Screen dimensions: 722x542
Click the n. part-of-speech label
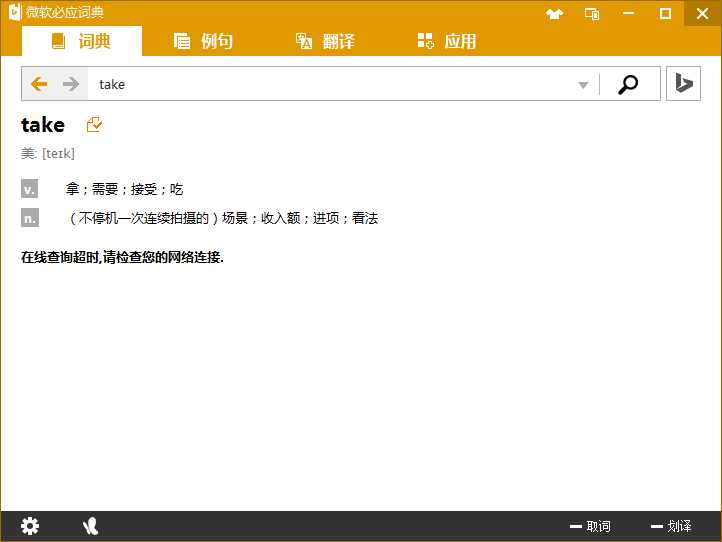point(29,218)
